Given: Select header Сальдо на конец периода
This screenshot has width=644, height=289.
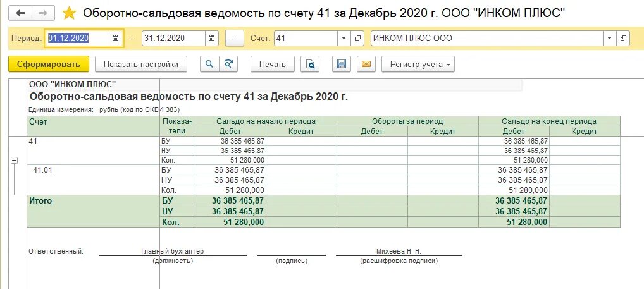Looking at the screenshot, I should coord(549,121).
